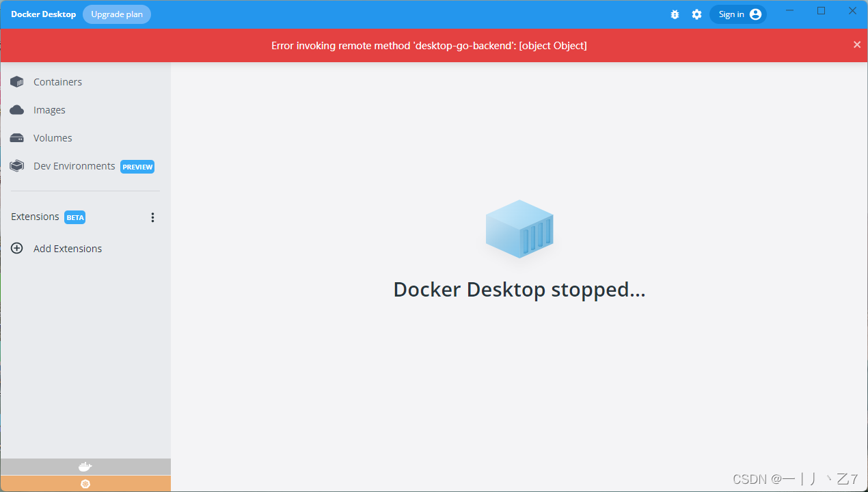Screen dimensions: 868x492
Task: Maximize the Docker Desktop window
Action: (822, 11)
